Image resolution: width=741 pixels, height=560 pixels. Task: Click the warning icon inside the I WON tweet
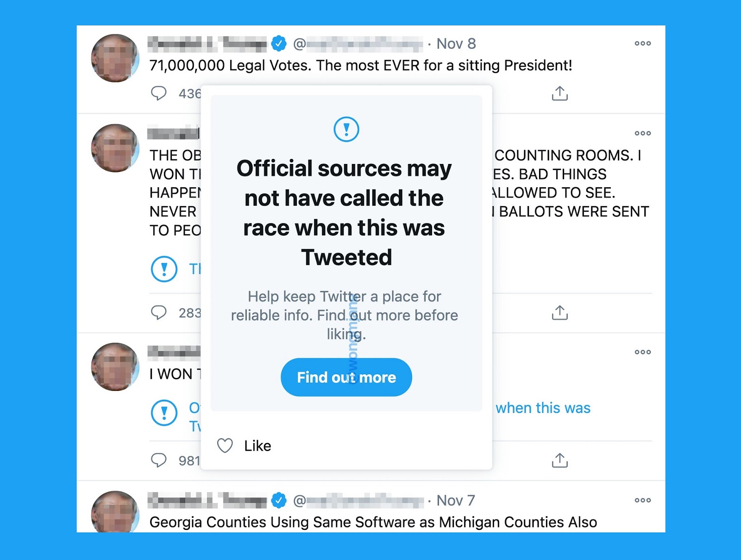(164, 413)
